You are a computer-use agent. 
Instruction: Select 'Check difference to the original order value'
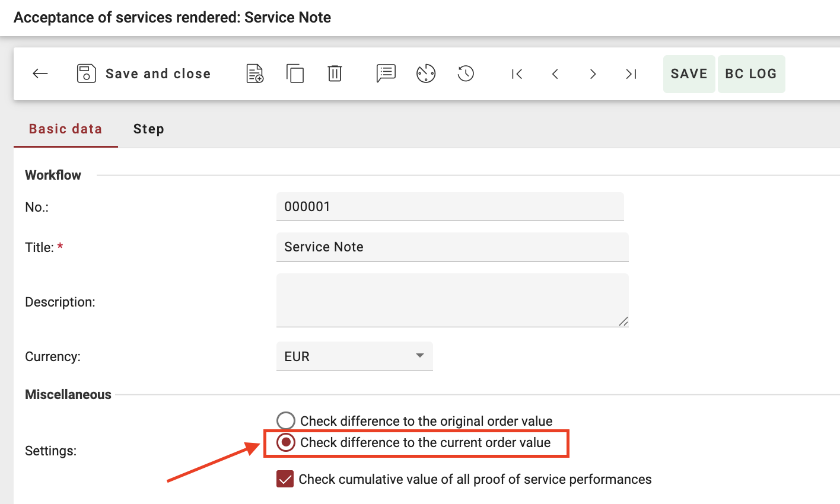[286, 421]
